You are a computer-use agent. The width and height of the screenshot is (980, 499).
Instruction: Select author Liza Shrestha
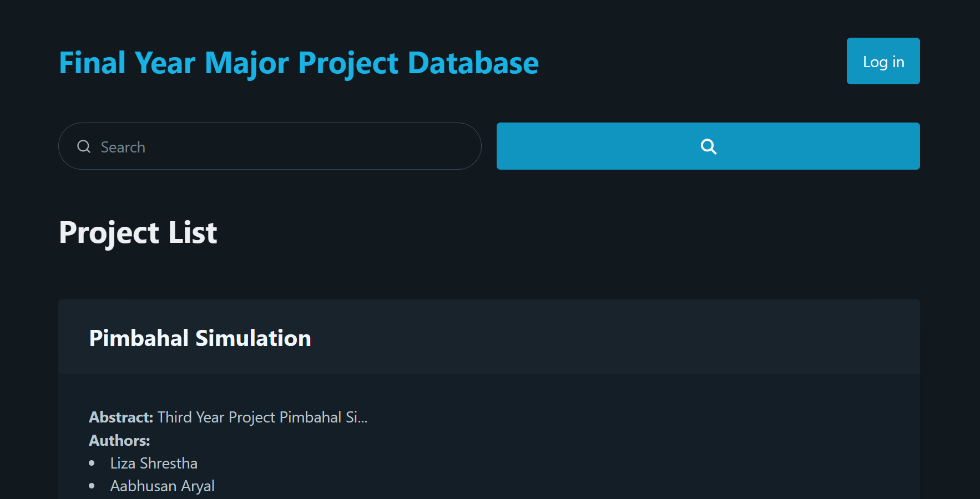pos(154,463)
